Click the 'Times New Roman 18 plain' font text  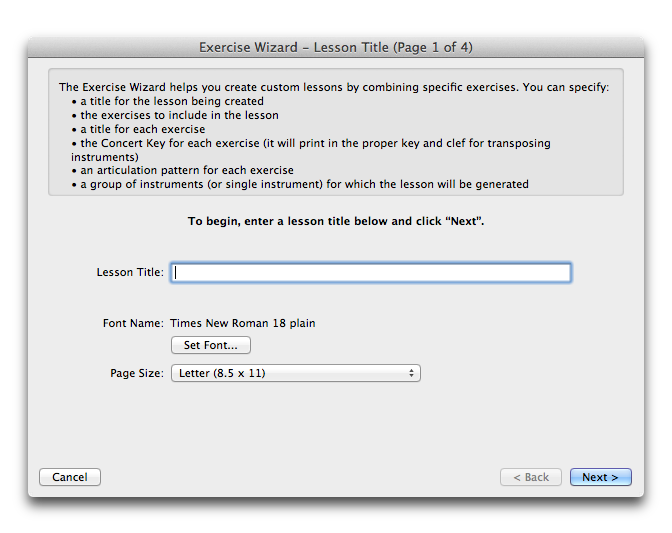point(243,323)
